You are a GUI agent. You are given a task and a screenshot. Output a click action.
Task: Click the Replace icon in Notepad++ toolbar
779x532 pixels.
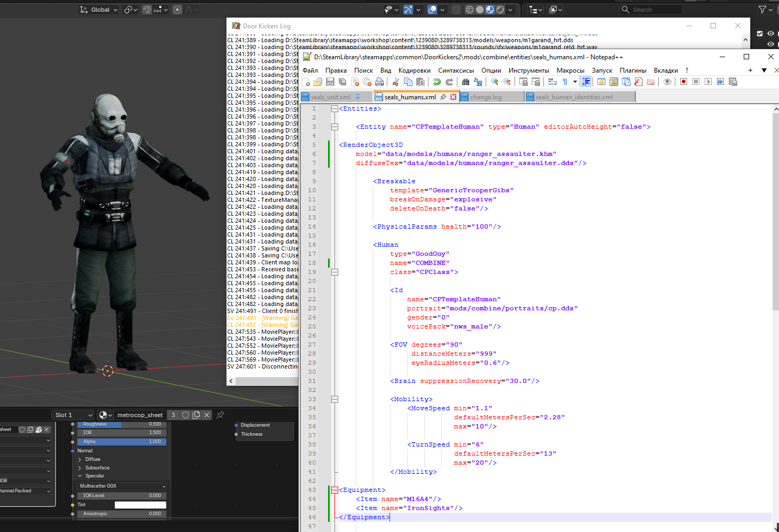tap(478, 82)
